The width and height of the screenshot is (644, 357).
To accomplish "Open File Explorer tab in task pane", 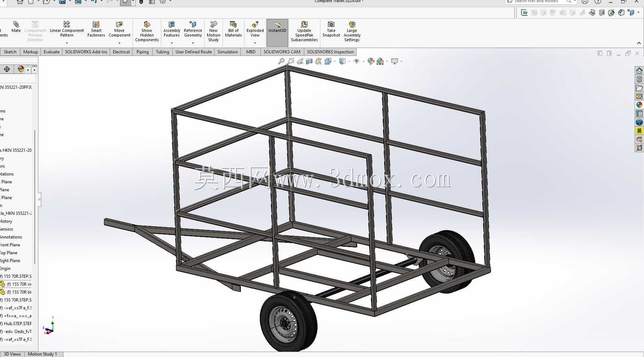I will pos(639,88).
